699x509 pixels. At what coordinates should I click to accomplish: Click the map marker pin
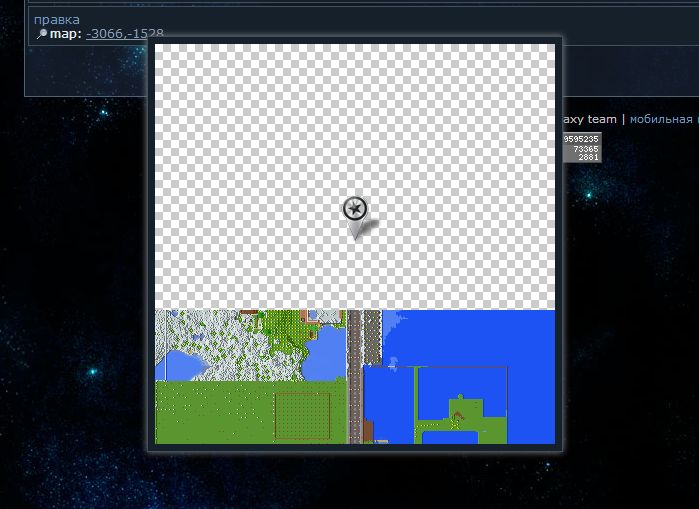(355, 212)
